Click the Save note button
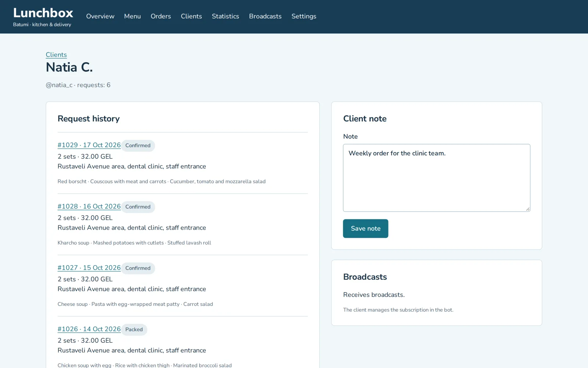 pyautogui.click(x=365, y=229)
